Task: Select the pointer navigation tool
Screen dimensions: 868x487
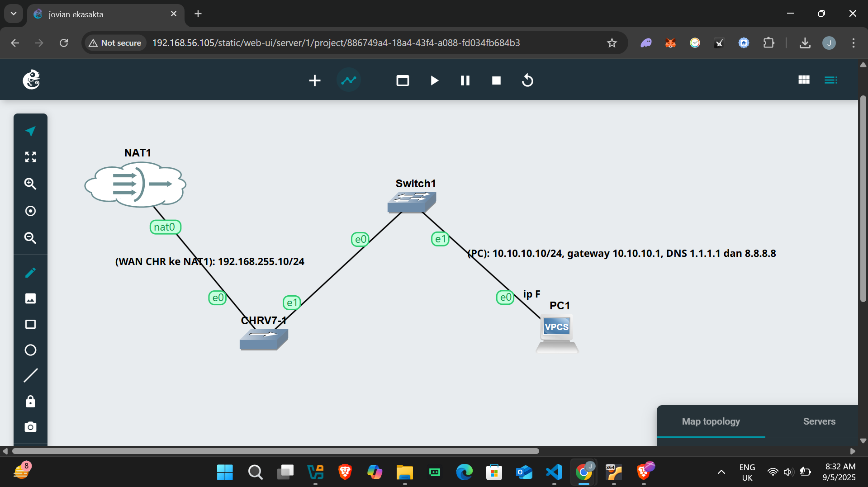Action: pos(30,131)
